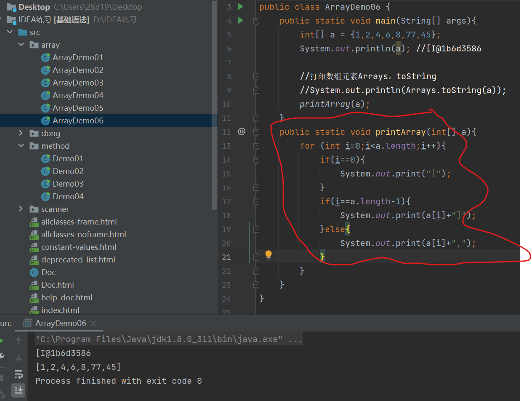
Task: Run ArrayDemo06 class from line 3 gutter
Action: [x=241, y=7]
